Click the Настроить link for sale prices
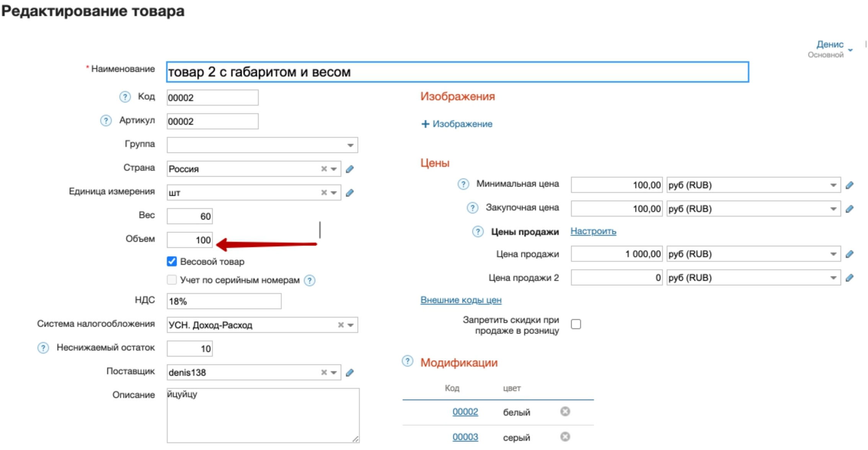868x450 pixels. [593, 231]
